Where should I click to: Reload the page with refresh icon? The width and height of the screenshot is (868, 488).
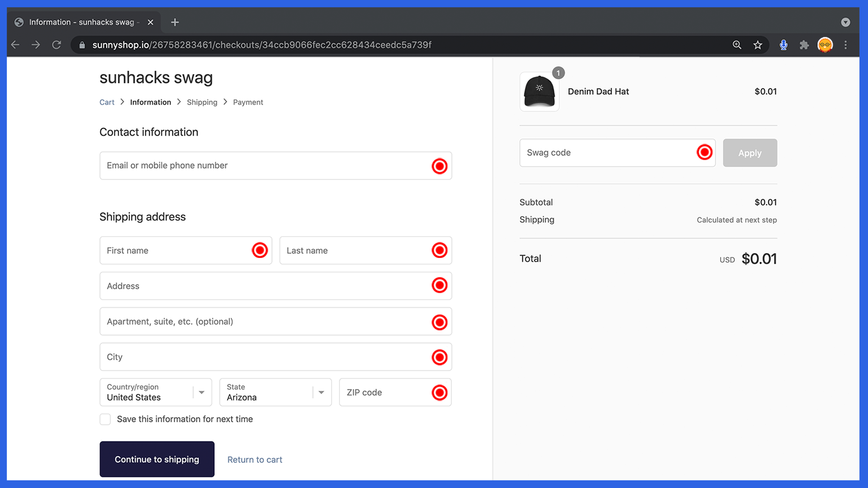(x=56, y=45)
